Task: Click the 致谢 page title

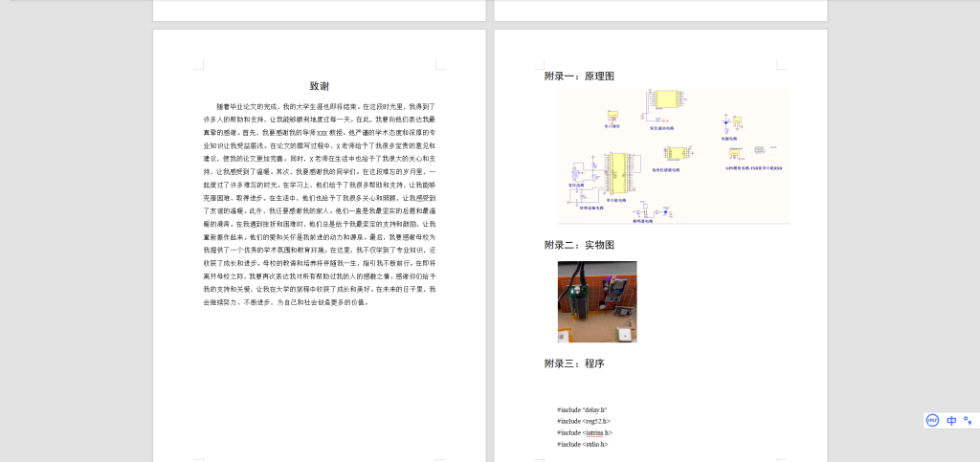Action: [x=320, y=86]
